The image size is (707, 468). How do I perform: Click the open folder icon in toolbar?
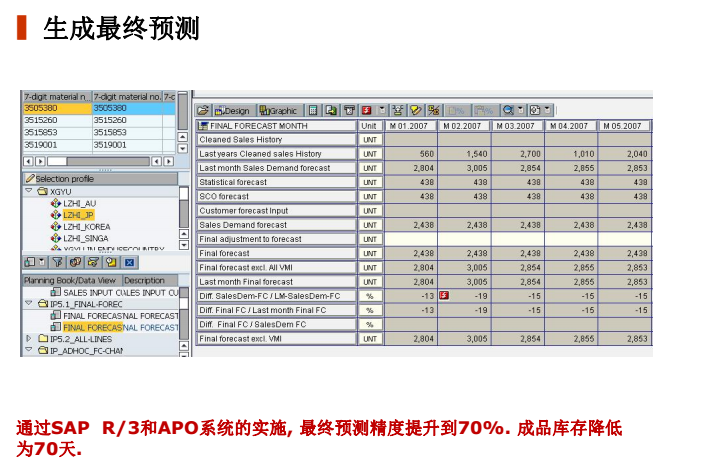pos(203,110)
